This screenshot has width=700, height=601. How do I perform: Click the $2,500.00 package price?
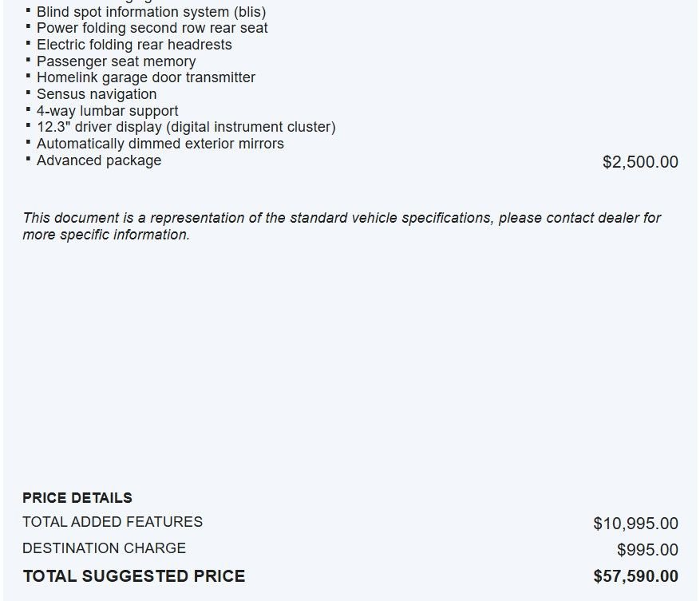point(640,162)
